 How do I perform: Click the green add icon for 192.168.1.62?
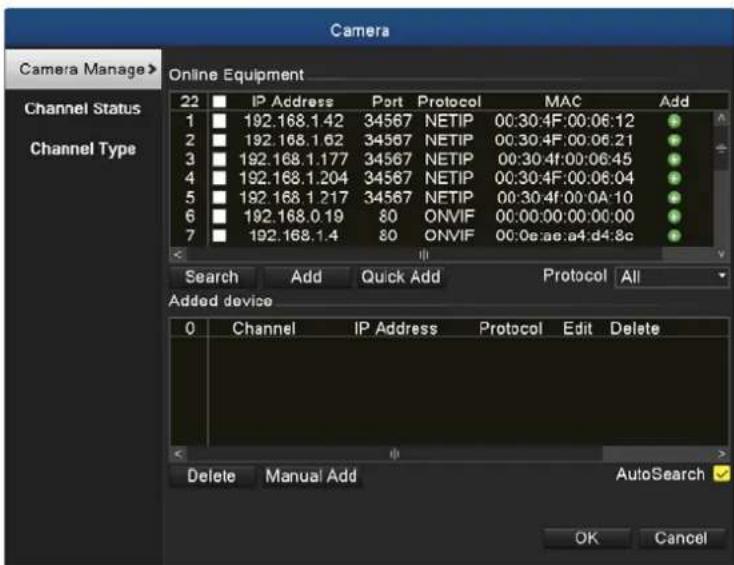coord(674,140)
